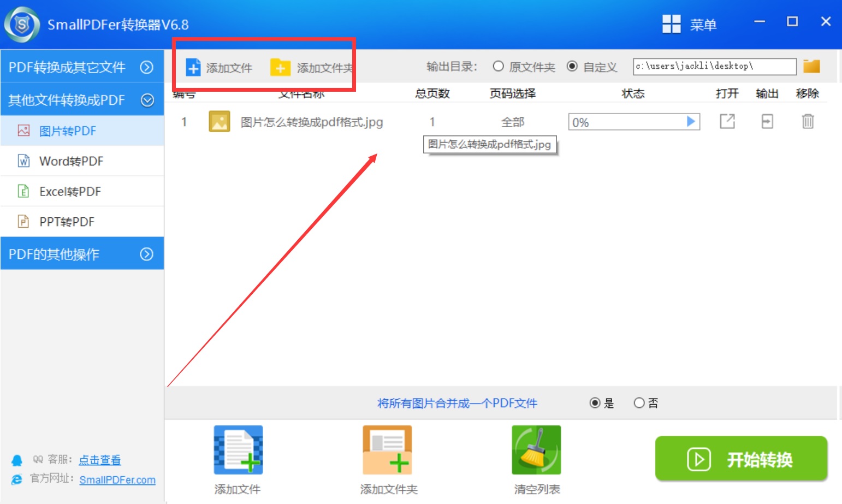Collapse the 其他文件转换成PDF section
The image size is (842, 504).
click(x=82, y=99)
